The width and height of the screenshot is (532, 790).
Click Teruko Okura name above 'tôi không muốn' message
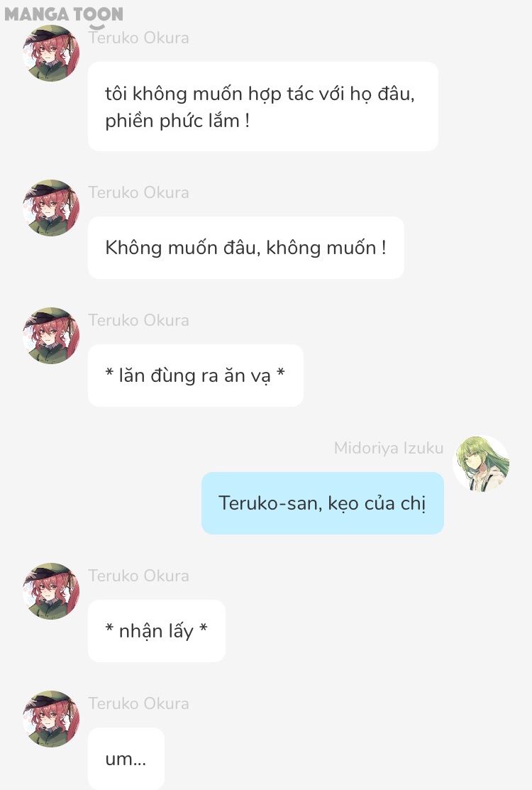coord(139,38)
